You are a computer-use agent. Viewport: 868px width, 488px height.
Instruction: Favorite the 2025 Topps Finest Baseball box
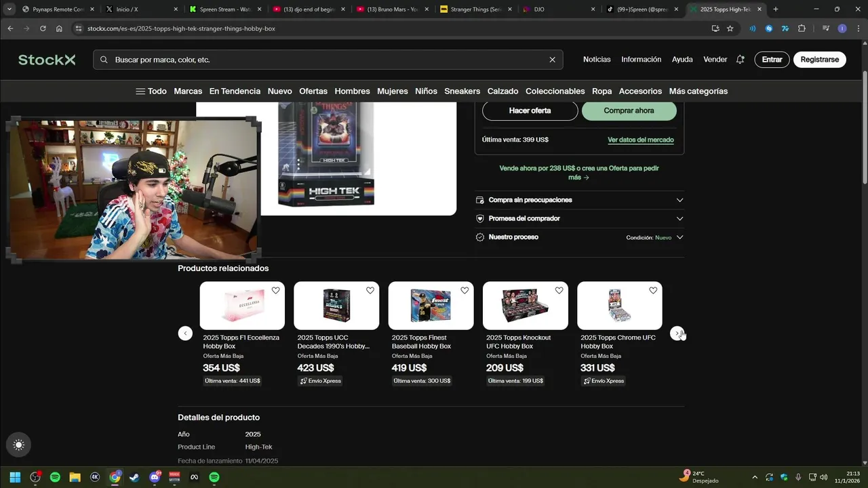[465, 290]
